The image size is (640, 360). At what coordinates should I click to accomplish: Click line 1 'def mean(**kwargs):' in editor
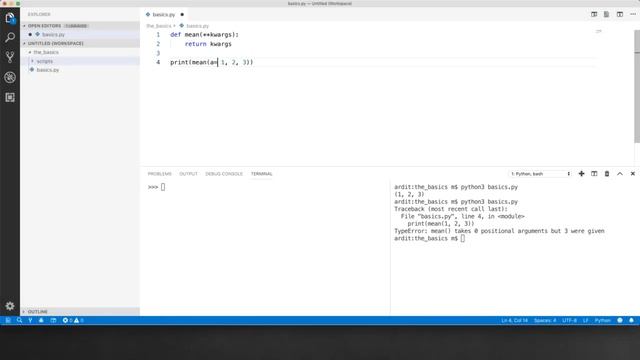click(x=204, y=35)
